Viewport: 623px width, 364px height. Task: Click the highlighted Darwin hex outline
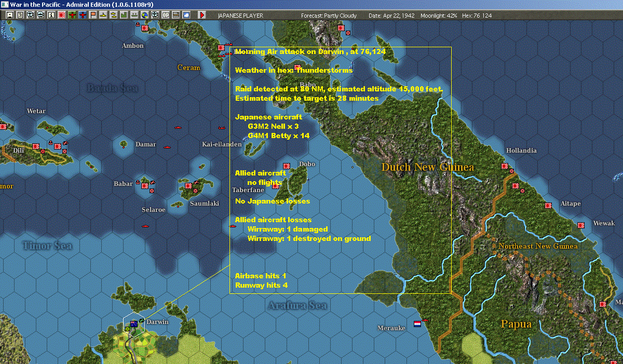(x=134, y=326)
